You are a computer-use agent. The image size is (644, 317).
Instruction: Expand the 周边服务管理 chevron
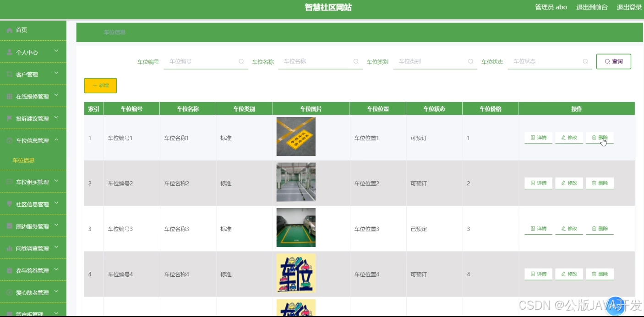(x=56, y=225)
